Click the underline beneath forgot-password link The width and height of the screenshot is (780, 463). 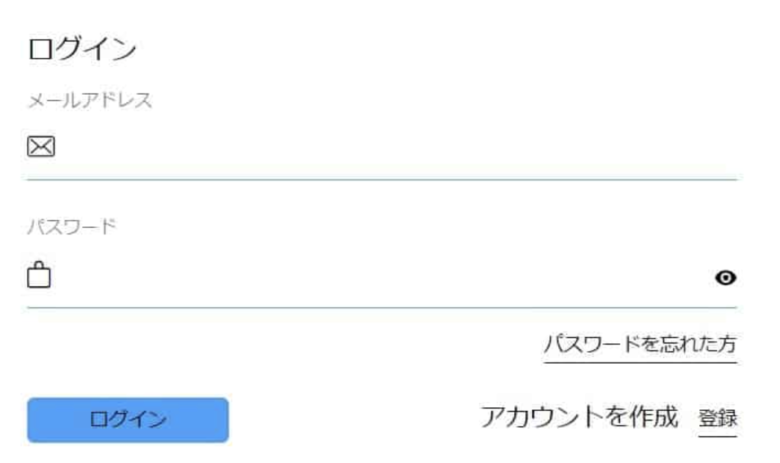pyautogui.click(x=640, y=363)
